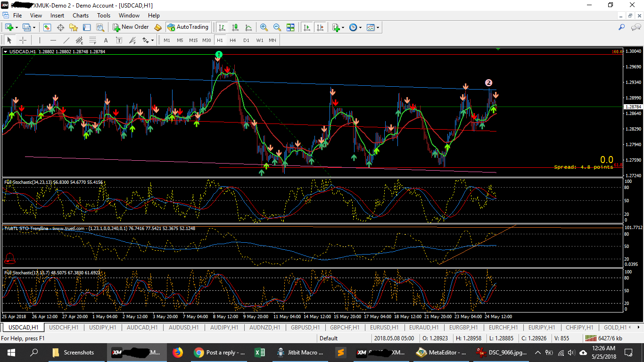This screenshot has height=362, width=644.
Task: Select the line chart icon
Action: point(248,27)
